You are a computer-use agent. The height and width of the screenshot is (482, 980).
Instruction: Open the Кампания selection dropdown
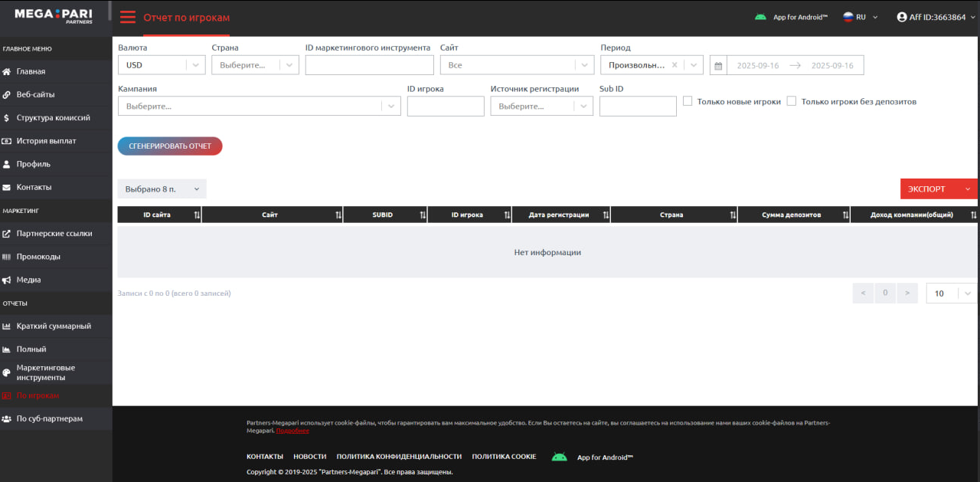pyautogui.click(x=259, y=107)
